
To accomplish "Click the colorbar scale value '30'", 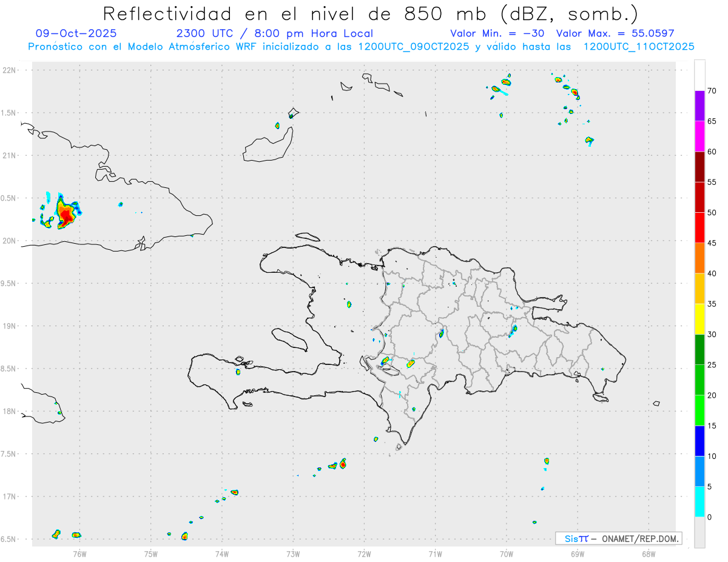I will click(x=712, y=335).
